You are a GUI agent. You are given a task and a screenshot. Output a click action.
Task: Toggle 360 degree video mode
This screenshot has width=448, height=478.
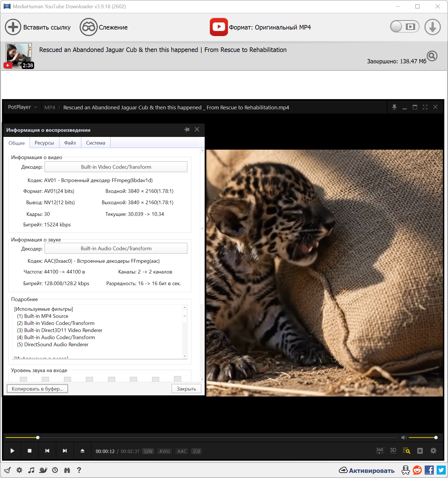click(380, 451)
